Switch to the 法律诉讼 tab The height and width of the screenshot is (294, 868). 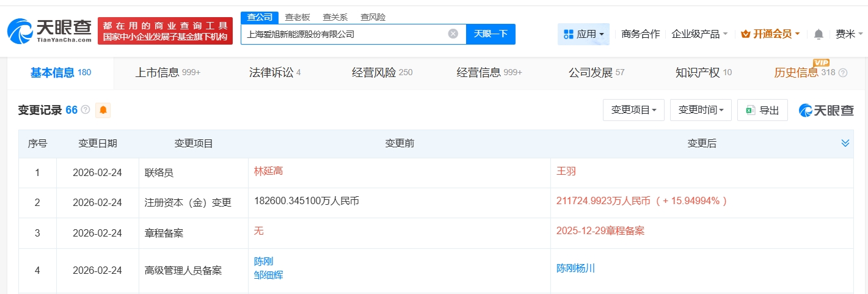[x=274, y=73]
